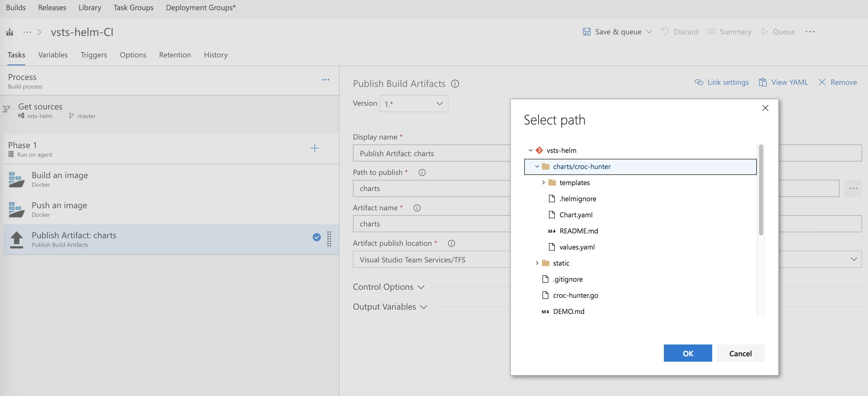This screenshot has height=396, width=868.
Task: Go to Builds in top navigation
Action: 16,8
